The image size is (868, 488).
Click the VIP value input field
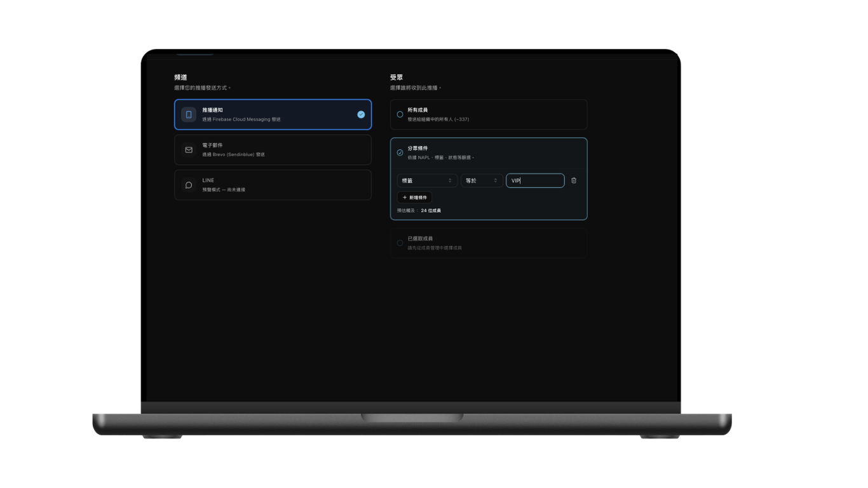click(535, 180)
